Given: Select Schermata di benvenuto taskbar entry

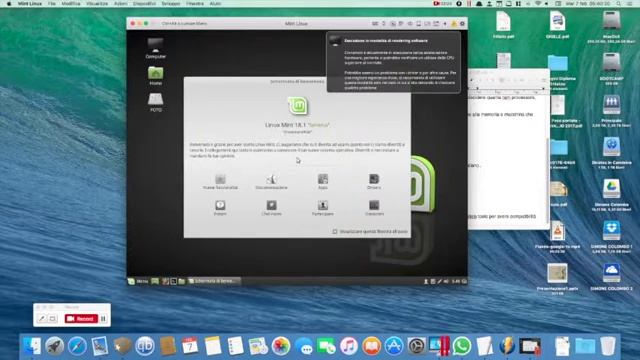Looking at the screenshot, I should coord(213,281).
